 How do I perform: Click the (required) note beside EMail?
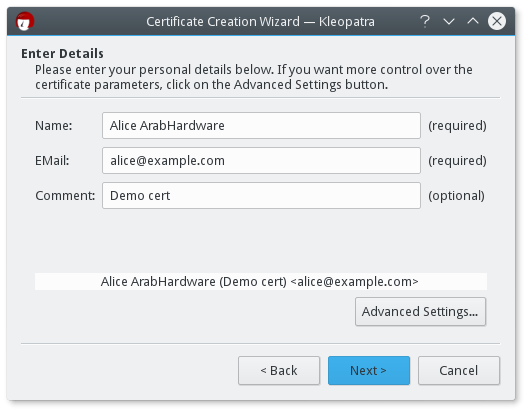(x=457, y=161)
